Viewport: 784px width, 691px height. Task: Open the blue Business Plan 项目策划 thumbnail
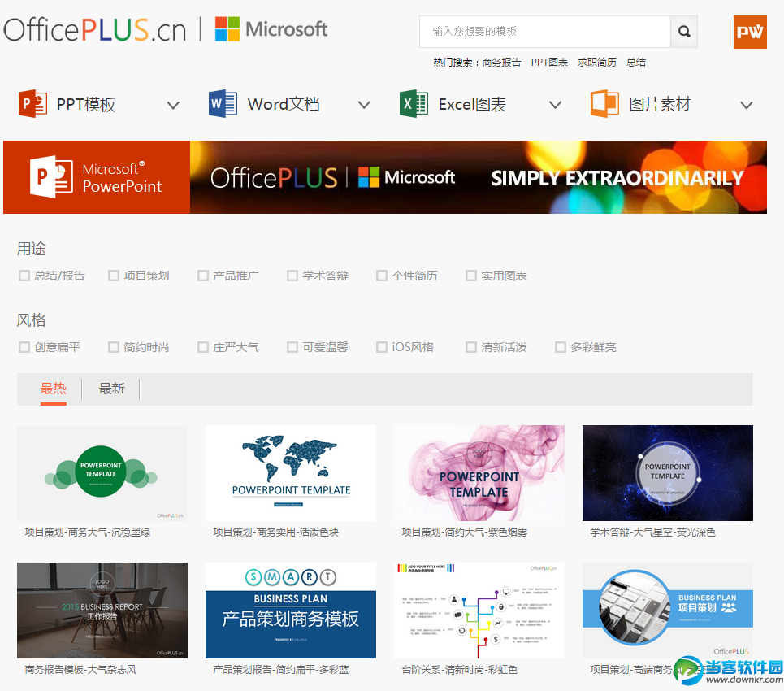[668, 611]
